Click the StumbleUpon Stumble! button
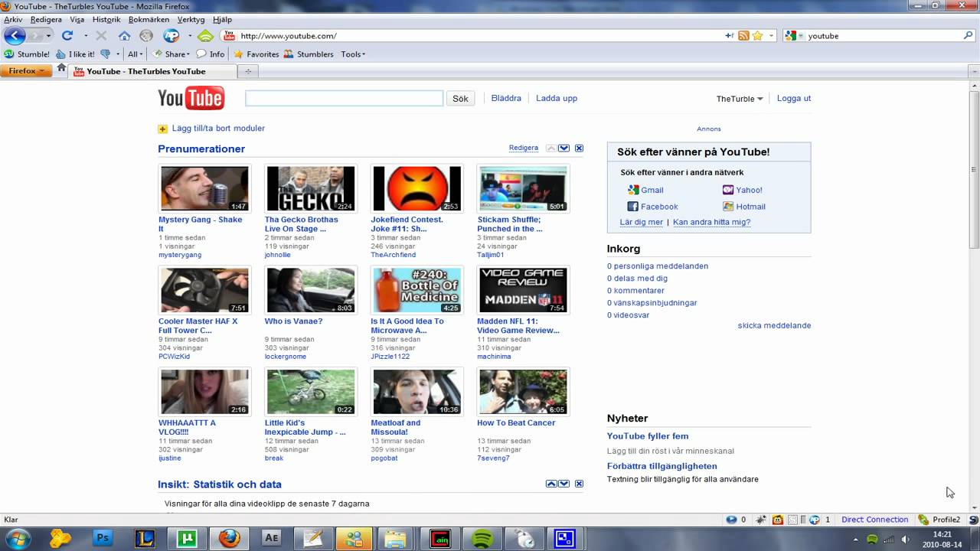This screenshot has width=980, height=551. click(27, 54)
